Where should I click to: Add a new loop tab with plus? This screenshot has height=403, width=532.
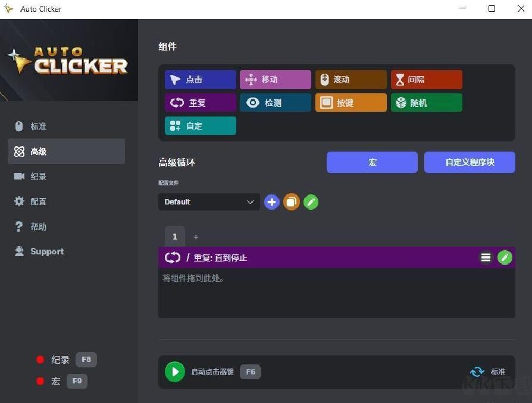pos(196,237)
